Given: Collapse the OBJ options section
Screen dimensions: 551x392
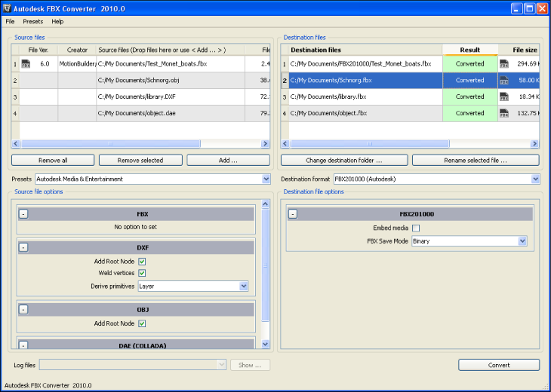Looking at the screenshot, I should coord(23,310).
